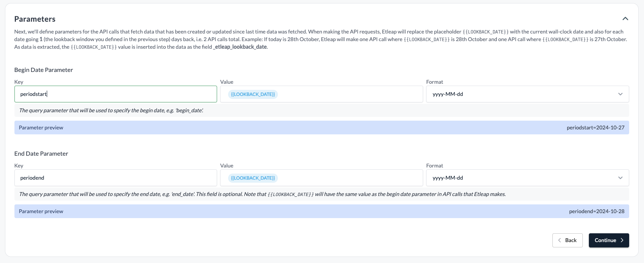Viewport: 644px width, 263px height.
Task: Click the Begin Date 'Parameter preview' label
Action: [41, 128]
